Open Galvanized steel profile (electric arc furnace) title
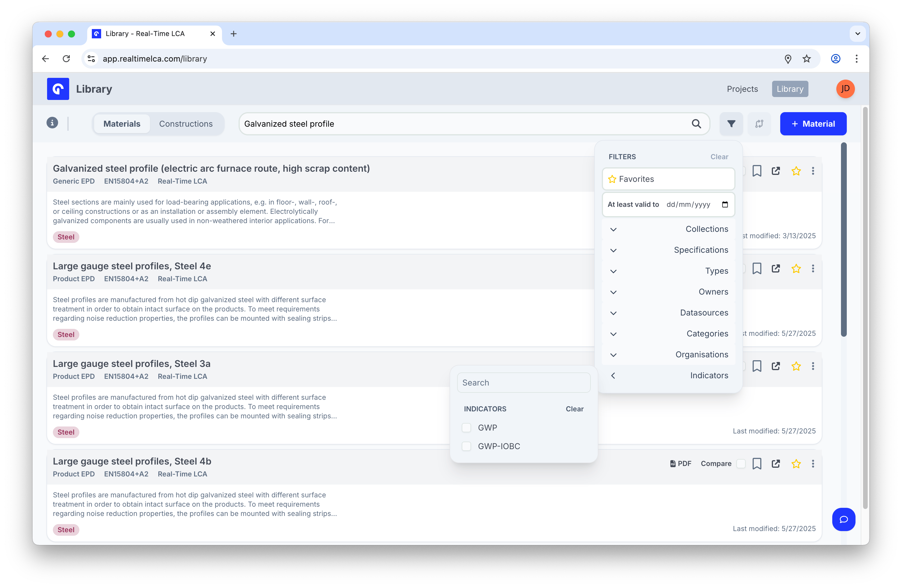 click(x=211, y=168)
